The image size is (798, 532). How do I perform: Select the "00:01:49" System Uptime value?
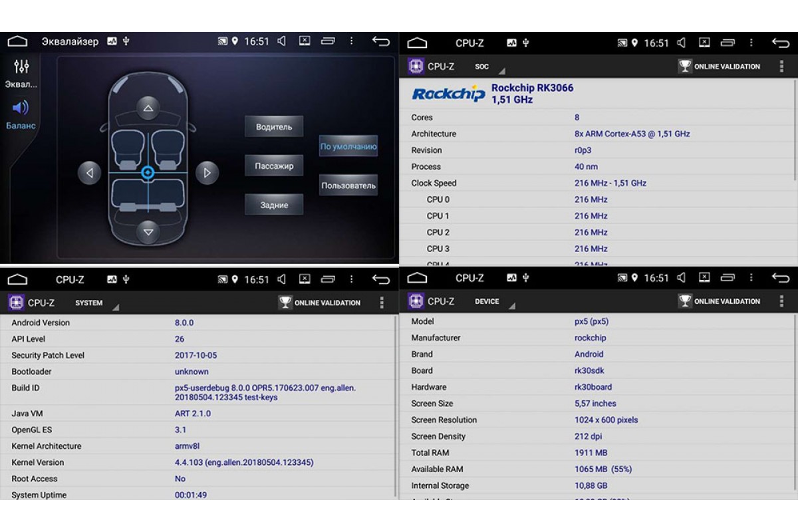(191, 495)
